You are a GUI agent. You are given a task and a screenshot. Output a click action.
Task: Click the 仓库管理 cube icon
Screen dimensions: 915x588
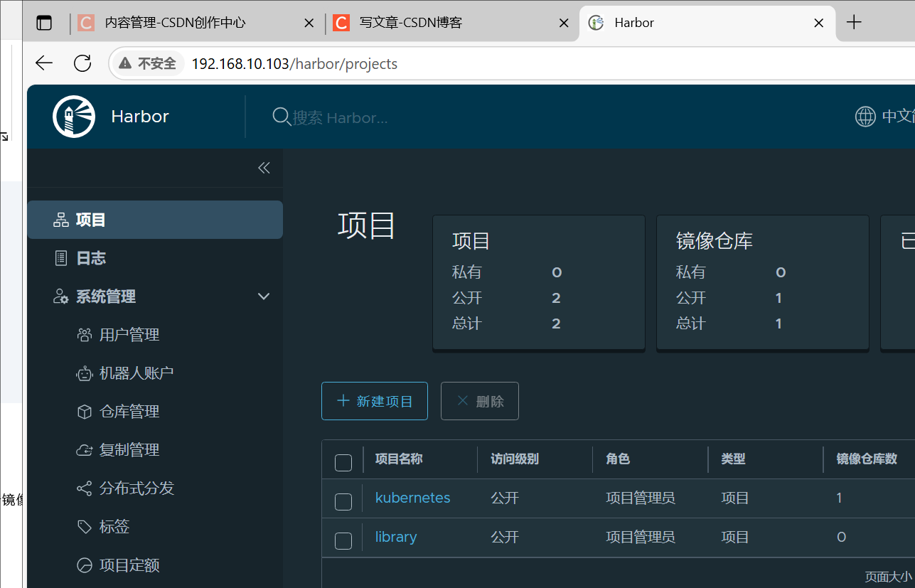(85, 412)
